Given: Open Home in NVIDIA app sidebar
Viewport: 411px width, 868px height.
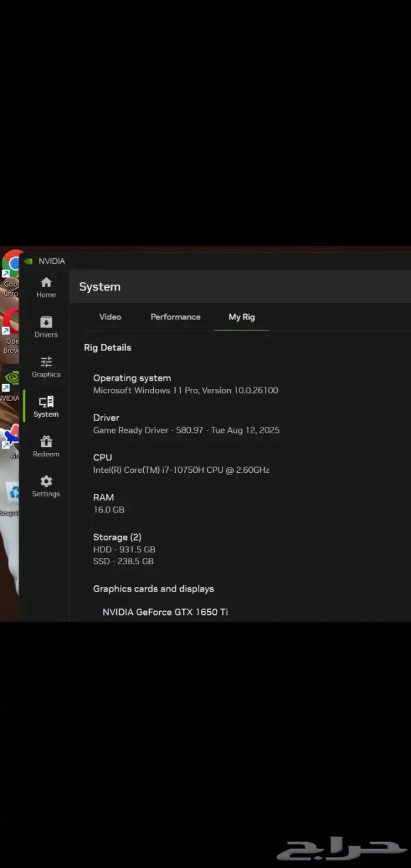Looking at the screenshot, I should tap(46, 287).
